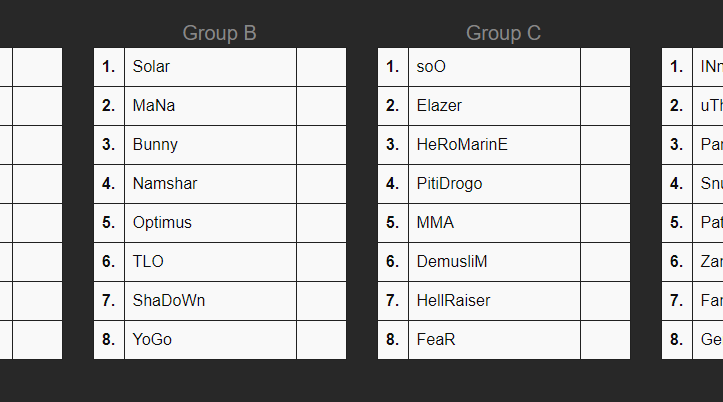The width and height of the screenshot is (723, 402).
Task: Click Optimus in Group B
Action: pos(162,222)
